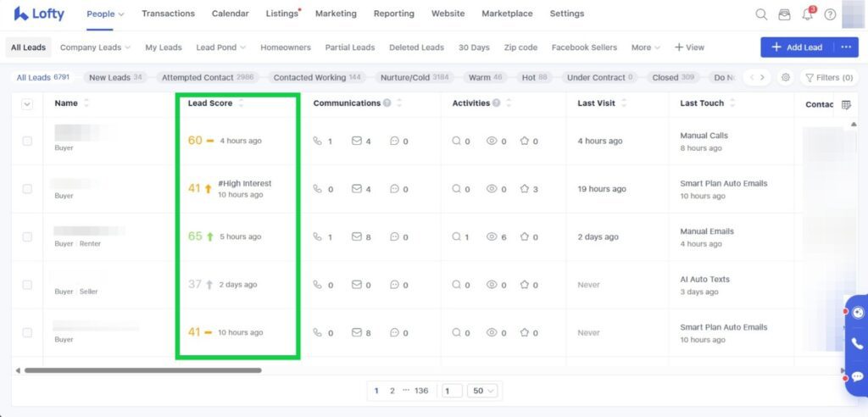Tick the checkbox for the High Interest lead
This screenshot has height=417, width=868.
pos(27,189)
